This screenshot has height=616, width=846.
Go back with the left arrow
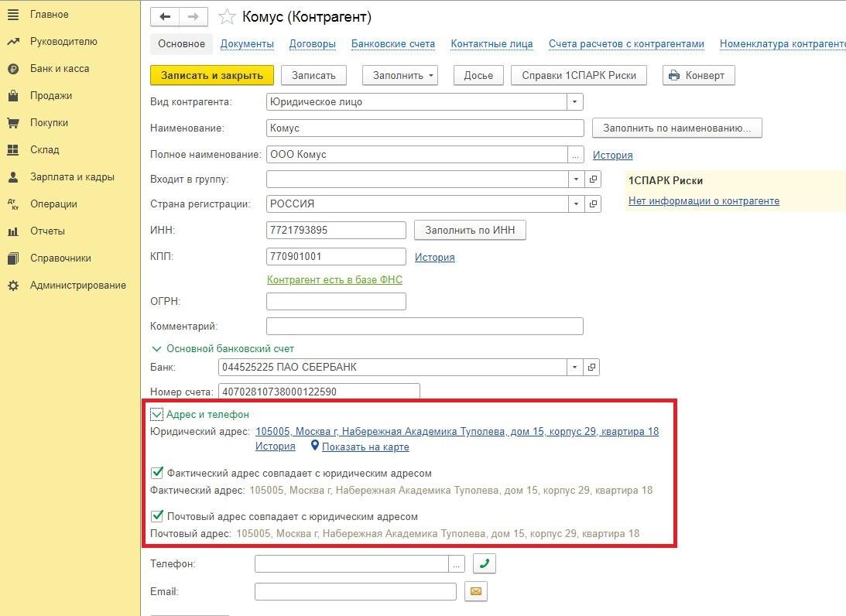pos(165,17)
